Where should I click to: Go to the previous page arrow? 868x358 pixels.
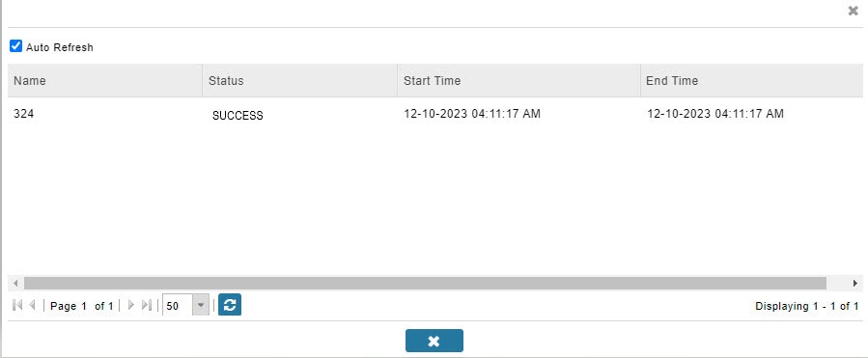click(32, 305)
